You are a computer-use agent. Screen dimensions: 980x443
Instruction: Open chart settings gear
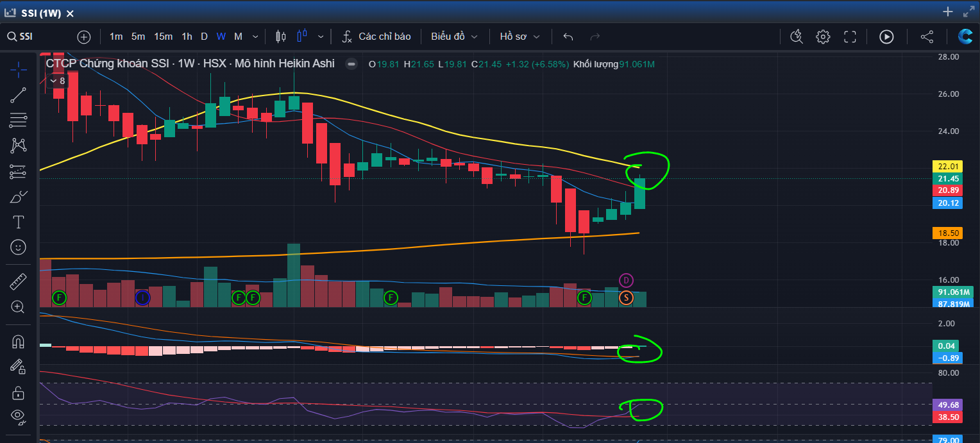(x=823, y=37)
